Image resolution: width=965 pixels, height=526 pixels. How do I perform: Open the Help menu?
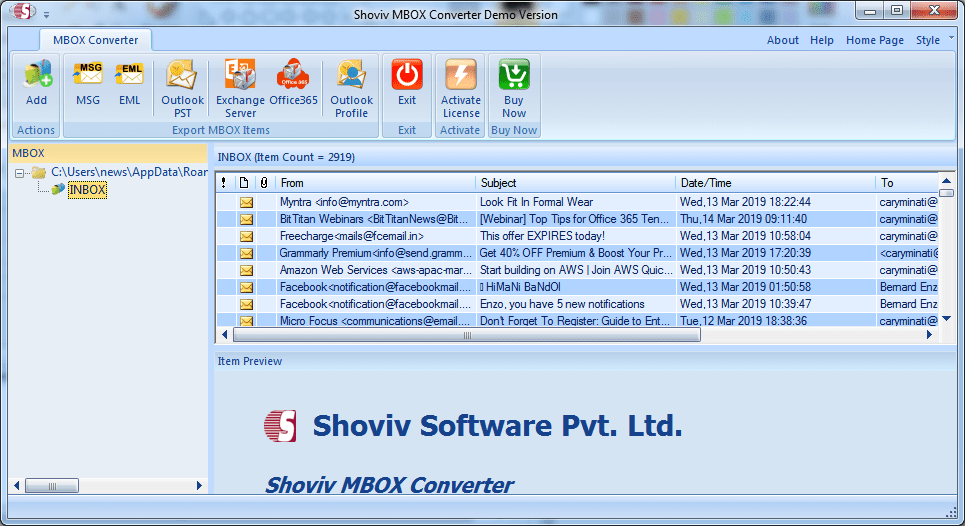(x=822, y=40)
